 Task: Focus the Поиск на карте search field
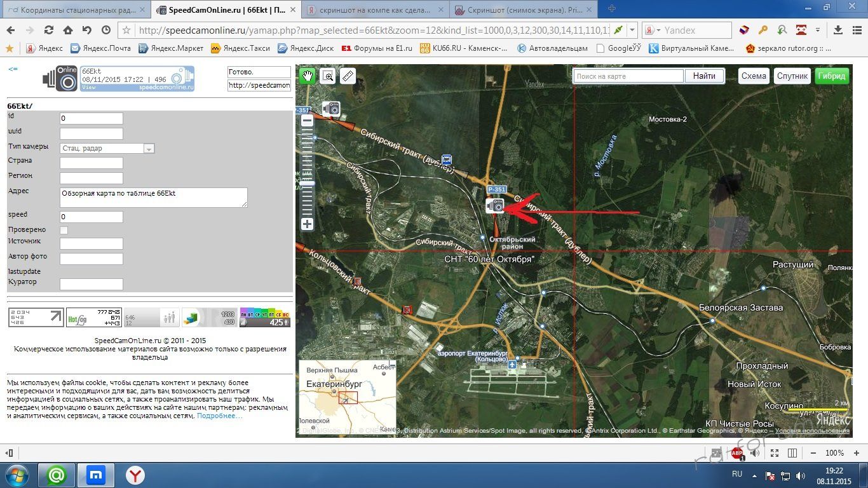tap(628, 76)
